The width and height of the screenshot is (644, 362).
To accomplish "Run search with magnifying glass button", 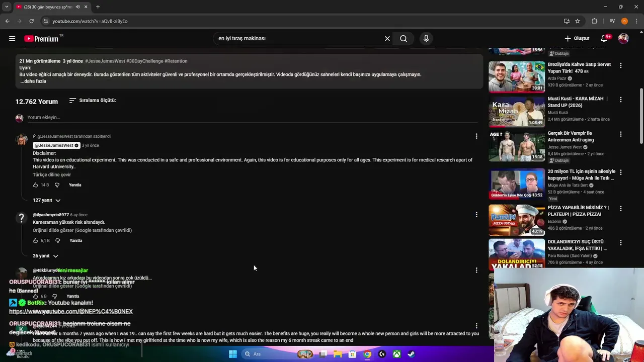I will point(404,38).
